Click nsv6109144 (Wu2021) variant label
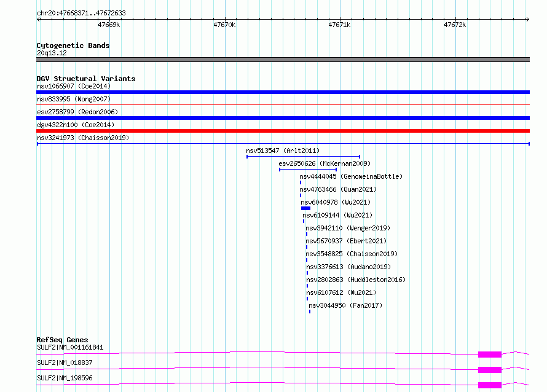Screen dimensions: 547x392 click(x=337, y=215)
